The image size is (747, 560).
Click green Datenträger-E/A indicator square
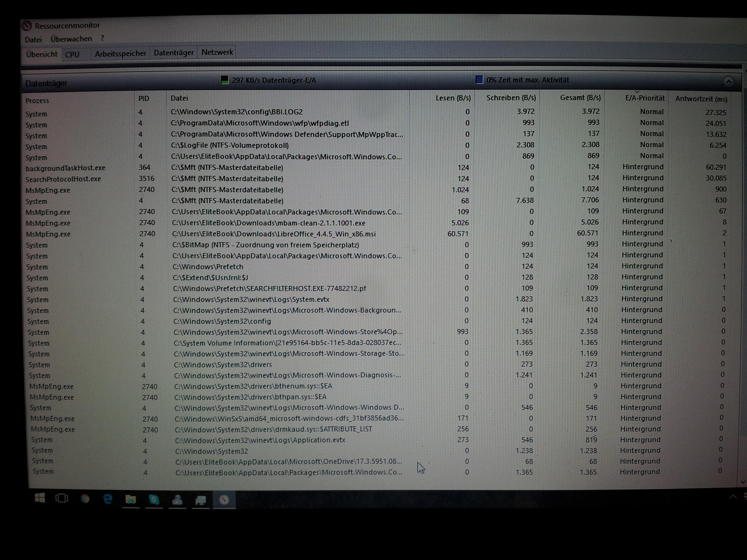point(225,80)
